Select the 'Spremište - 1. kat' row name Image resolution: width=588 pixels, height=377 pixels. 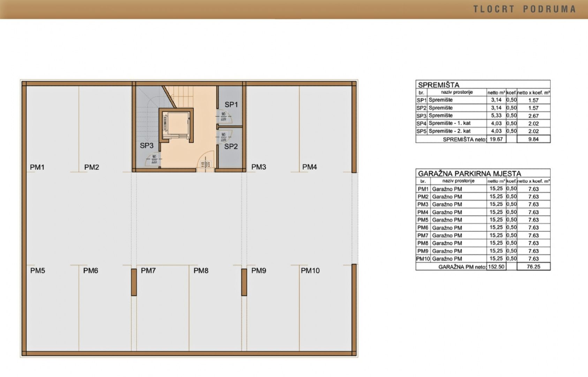450,123
